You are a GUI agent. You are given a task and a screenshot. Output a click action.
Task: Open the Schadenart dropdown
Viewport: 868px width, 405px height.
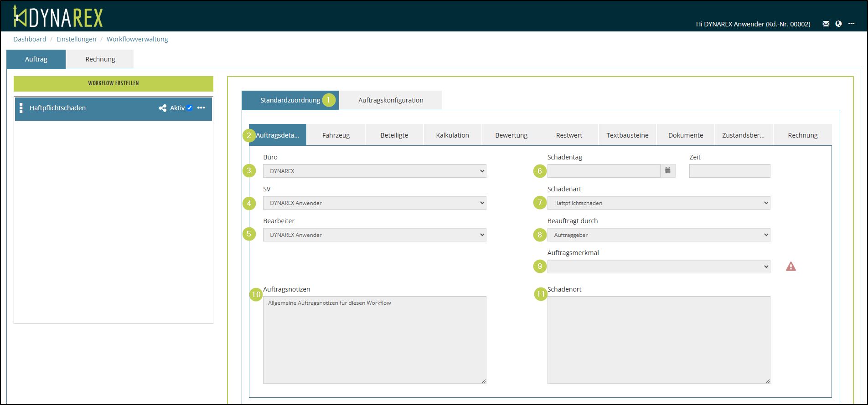coord(658,203)
